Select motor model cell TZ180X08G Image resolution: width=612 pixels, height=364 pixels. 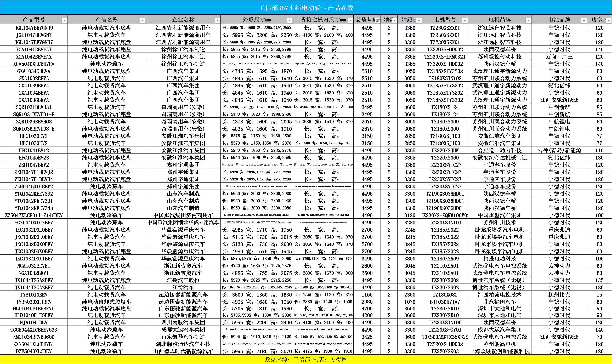click(x=445, y=295)
